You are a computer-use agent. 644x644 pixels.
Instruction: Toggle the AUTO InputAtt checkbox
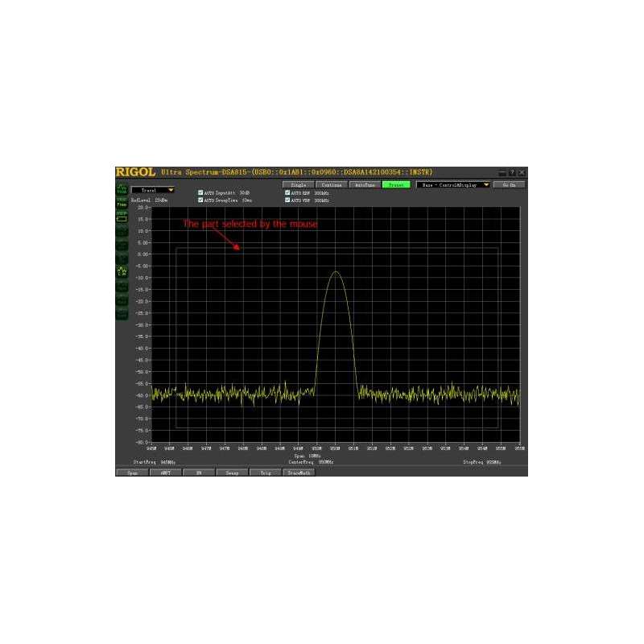[200, 192]
